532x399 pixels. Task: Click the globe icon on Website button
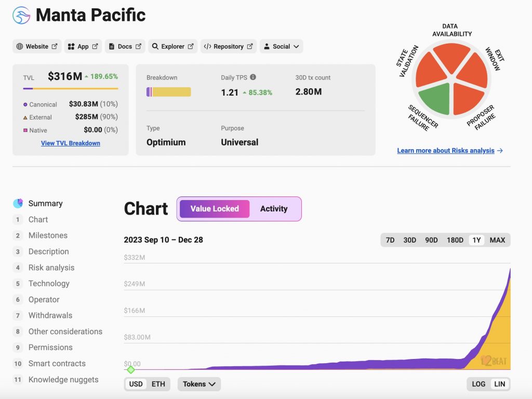20,46
